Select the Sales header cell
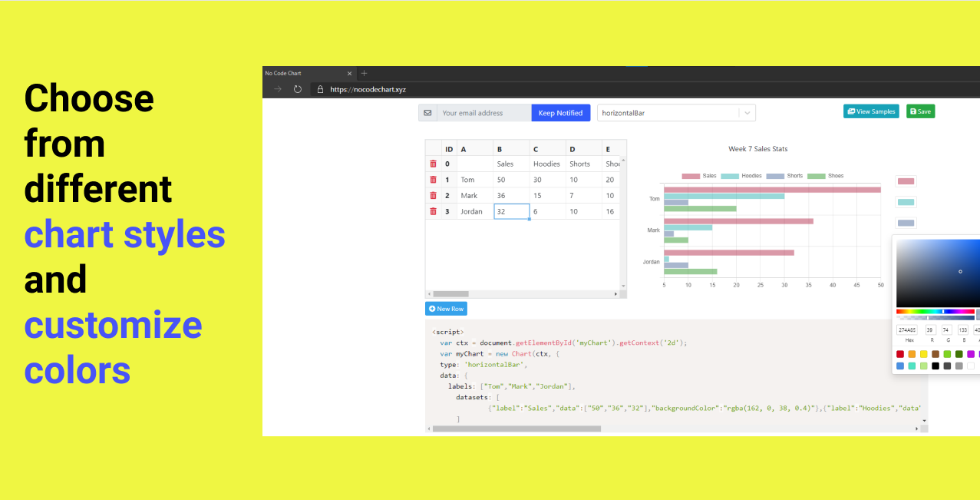This screenshot has height=500, width=980. click(x=511, y=164)
